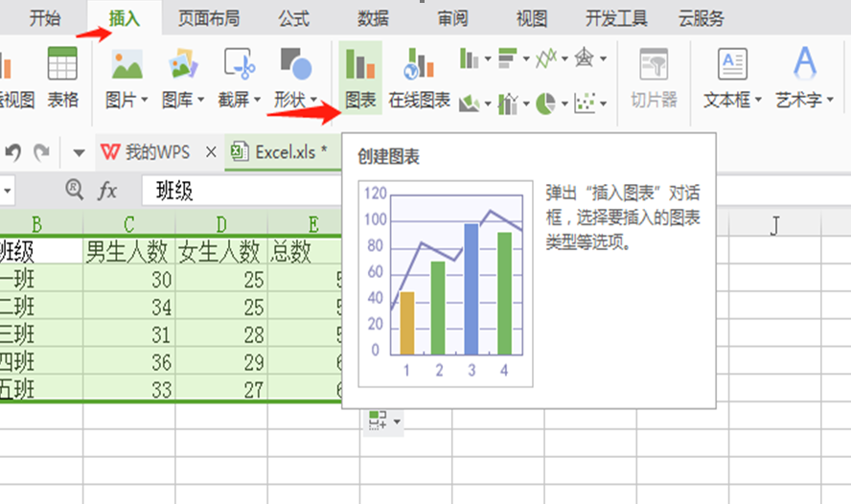This screenshot has height=504, width=851.
Task: Select the cell with value 34
Action: 129,307
